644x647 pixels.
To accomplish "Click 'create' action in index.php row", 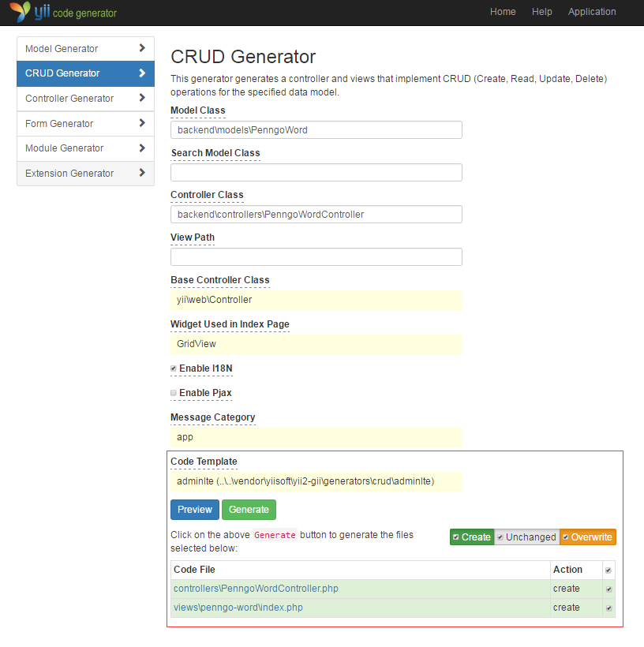I will (x=567, y=608).
